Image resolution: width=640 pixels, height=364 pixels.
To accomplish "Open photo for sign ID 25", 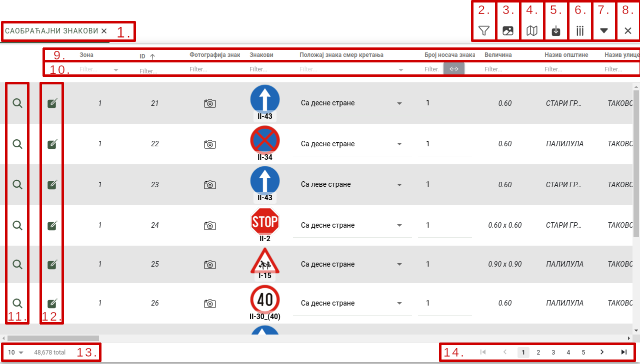I will pos(210,265).
